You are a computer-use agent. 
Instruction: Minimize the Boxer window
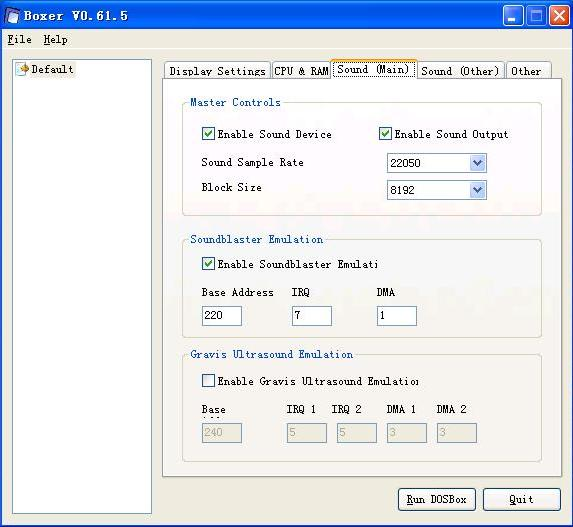(512, 16)
